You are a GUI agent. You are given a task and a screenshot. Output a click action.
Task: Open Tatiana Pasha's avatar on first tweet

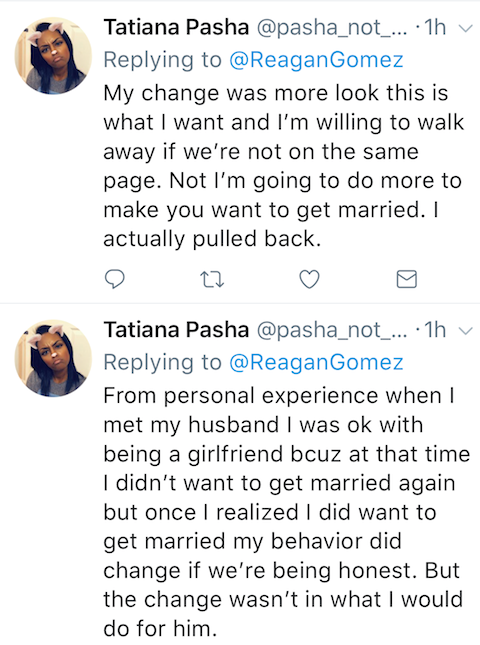[x=53, y=56]
